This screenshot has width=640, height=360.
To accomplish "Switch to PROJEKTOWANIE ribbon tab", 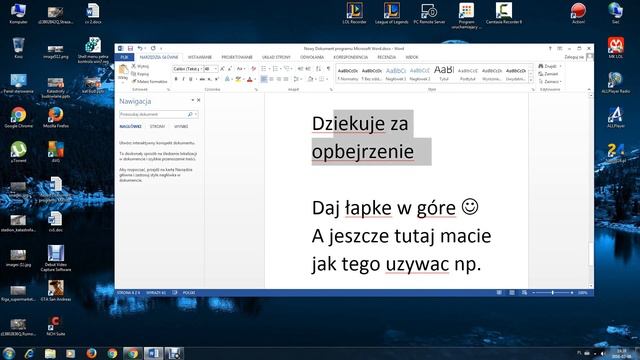I will pos(237,58).
